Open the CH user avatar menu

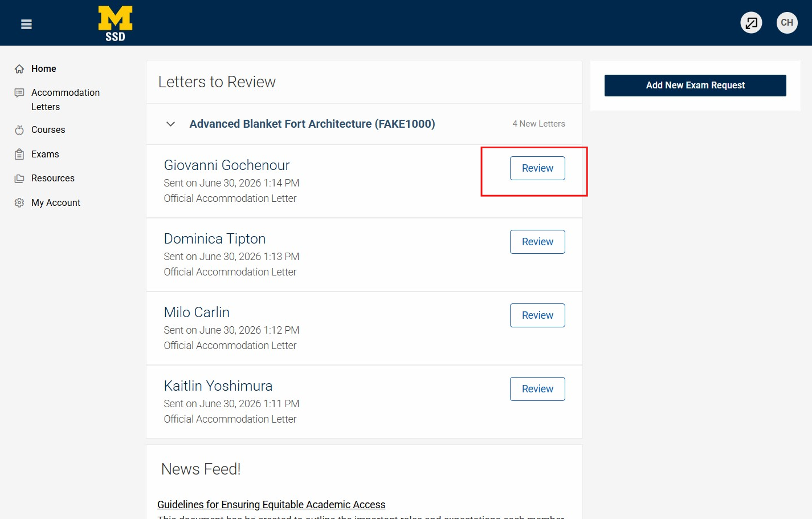click(x=787, y=23)
